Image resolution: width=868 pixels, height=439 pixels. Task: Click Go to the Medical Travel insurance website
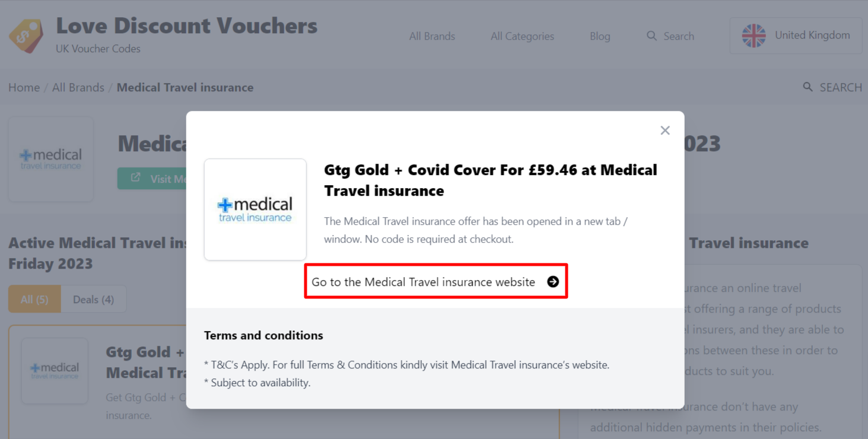[x=424, y=282]
